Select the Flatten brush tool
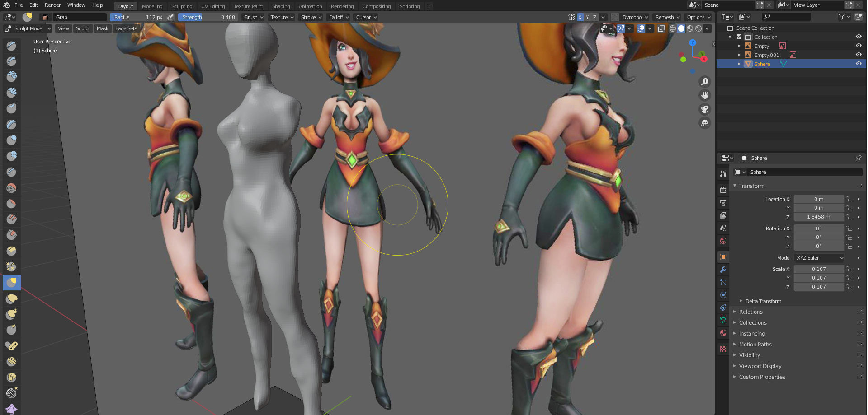 coord(11,204)
